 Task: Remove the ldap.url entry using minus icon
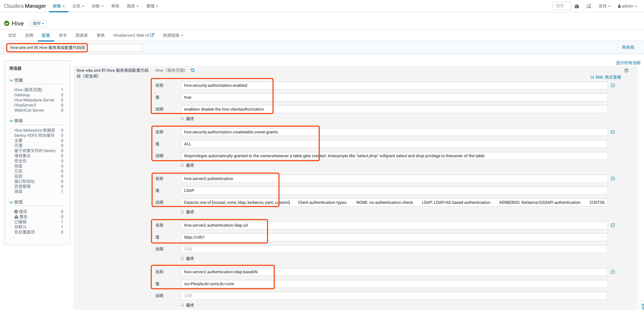613,225
